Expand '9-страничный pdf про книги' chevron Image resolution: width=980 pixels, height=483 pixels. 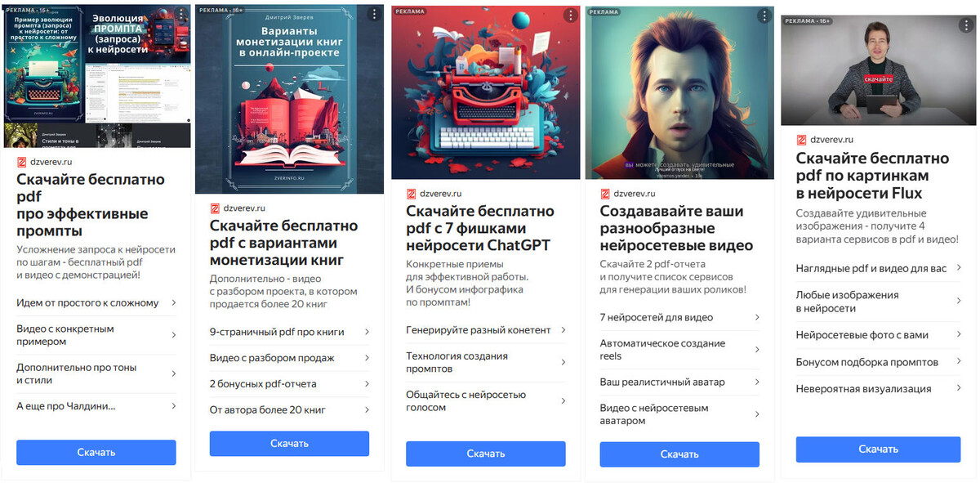coord(367,332)
